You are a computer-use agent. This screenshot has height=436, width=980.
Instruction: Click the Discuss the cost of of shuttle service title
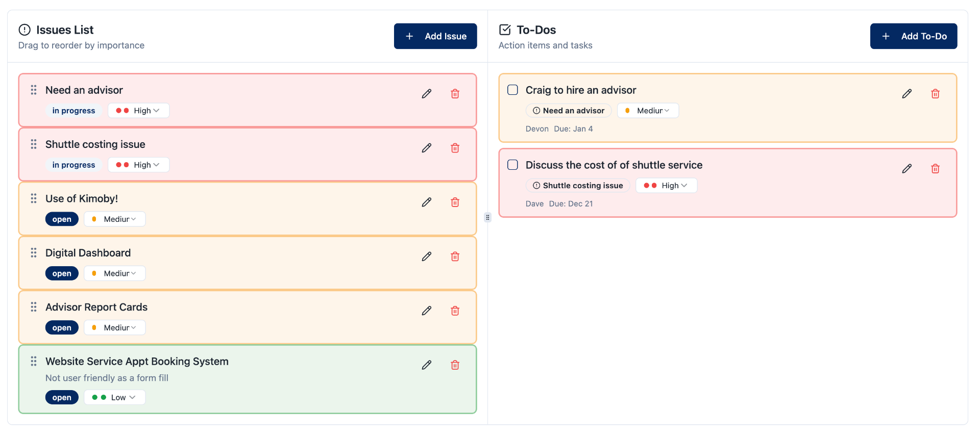point(614,165)
